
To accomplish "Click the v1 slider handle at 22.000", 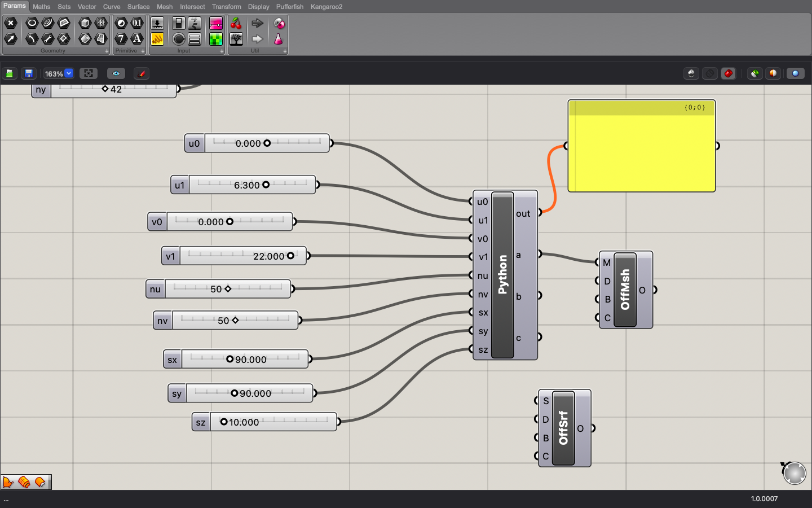I will pos(290,256).
